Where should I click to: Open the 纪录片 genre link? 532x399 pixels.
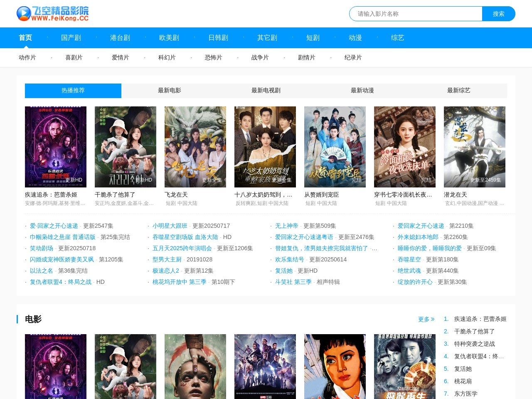tap(353, 58)
